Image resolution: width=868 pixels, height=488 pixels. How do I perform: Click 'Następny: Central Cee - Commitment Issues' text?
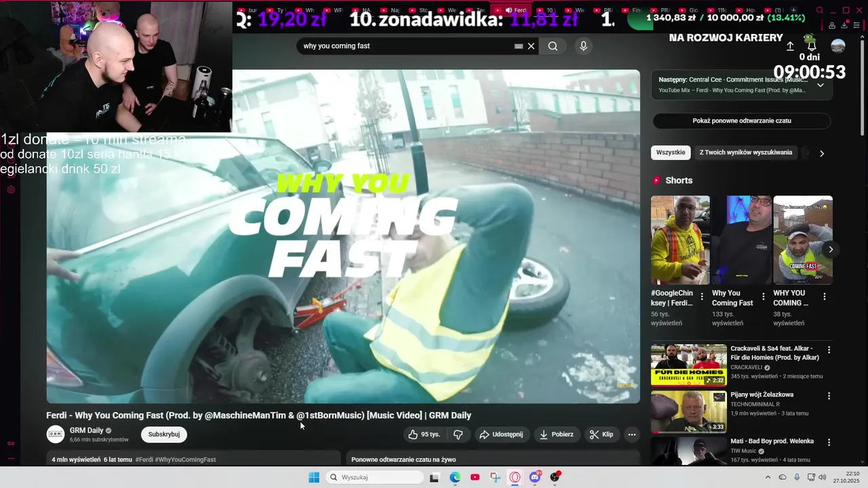(732, 80)
